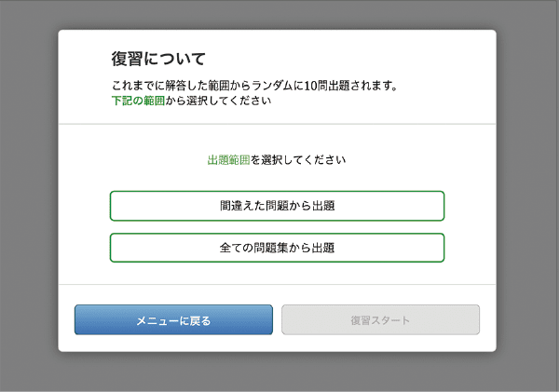Select the 間違えた問題から出題 option
Screen dimensions: 560x392
point(277,206)
